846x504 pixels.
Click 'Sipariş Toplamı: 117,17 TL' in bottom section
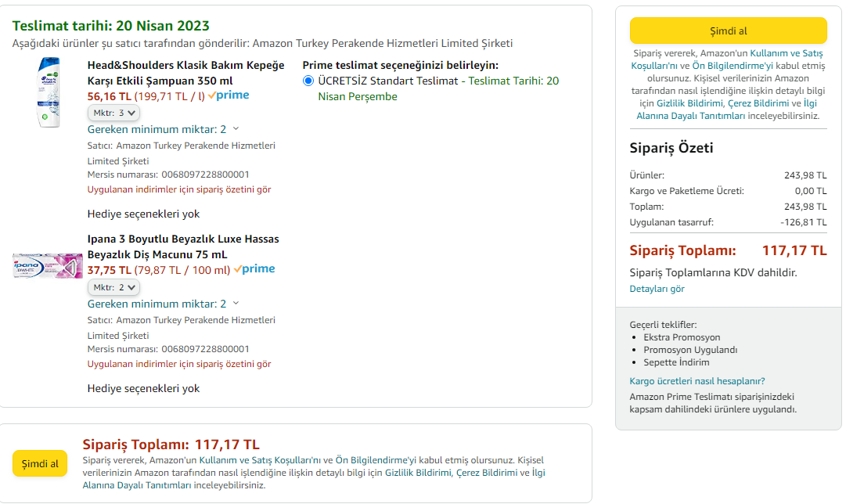(x=171, y=445)
